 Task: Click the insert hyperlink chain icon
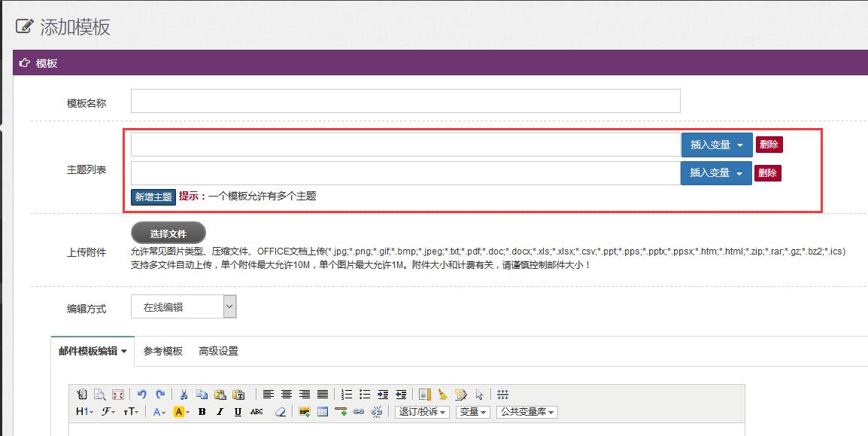[359, 412]
